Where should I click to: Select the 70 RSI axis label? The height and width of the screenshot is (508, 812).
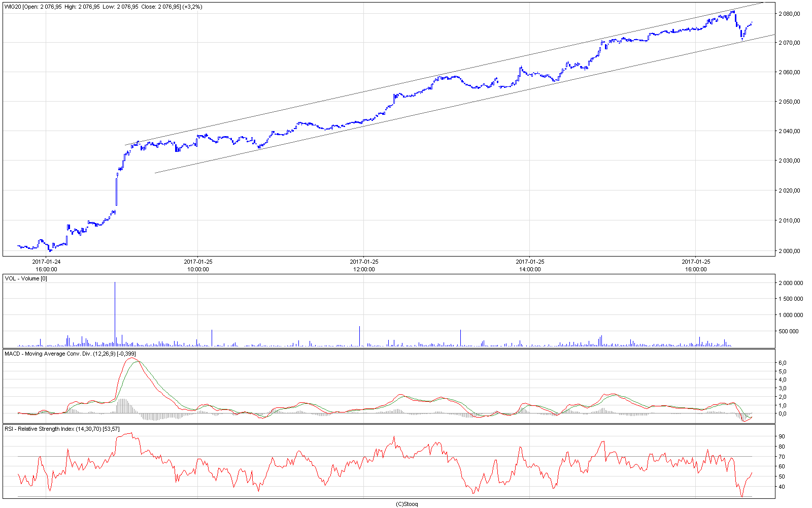click(x=782, y=457)
